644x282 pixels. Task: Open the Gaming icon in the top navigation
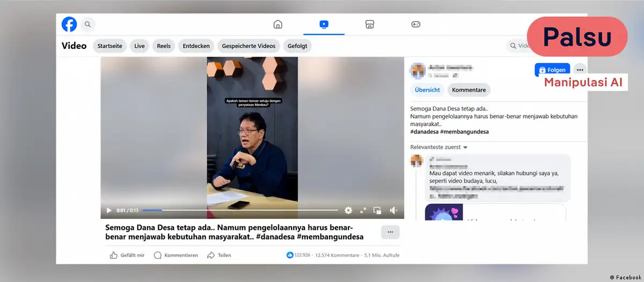(415, 24)
